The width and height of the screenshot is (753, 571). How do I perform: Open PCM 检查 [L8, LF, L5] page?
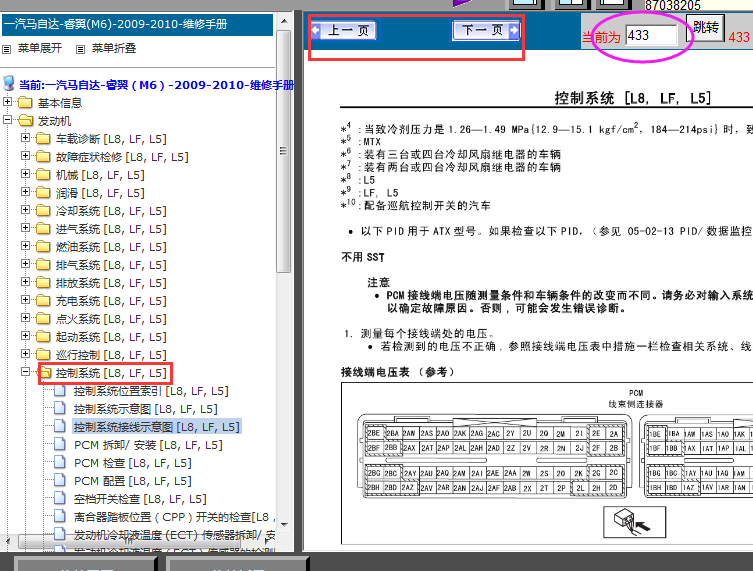point(133,463)
